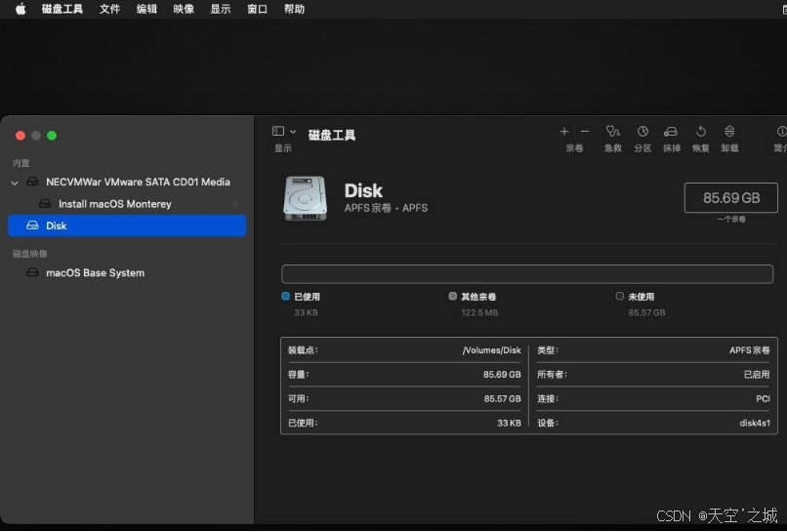The height and width of the screenshot is (532, 787).
Task: Click the storage usage bar
Action: click(527, 274)
